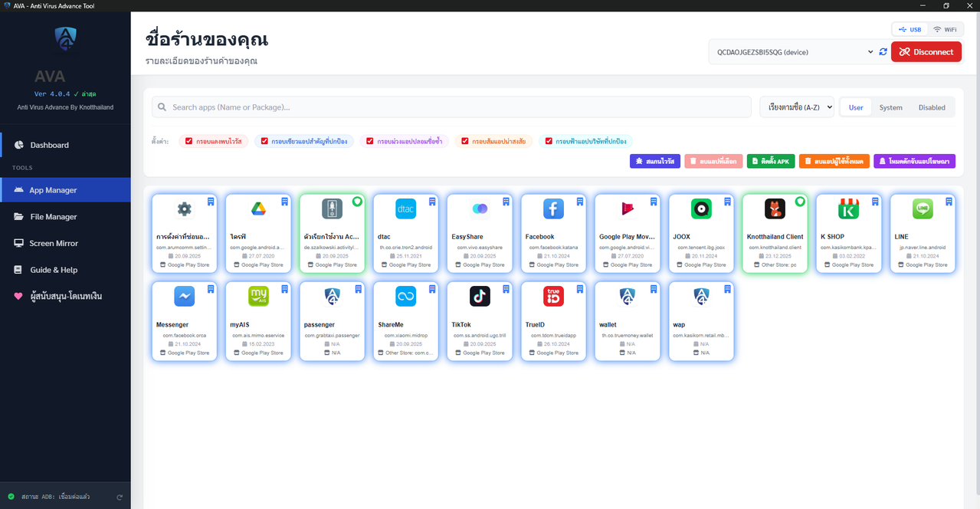Choose the ShareMe app icon
Screen dimensions: 980x509
point(405,296)
